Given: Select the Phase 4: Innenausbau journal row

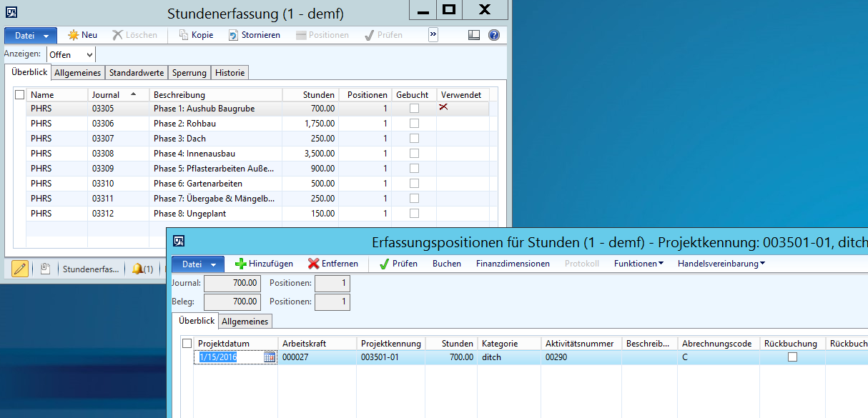Looking at the screenshot, I should click(194, 154).
